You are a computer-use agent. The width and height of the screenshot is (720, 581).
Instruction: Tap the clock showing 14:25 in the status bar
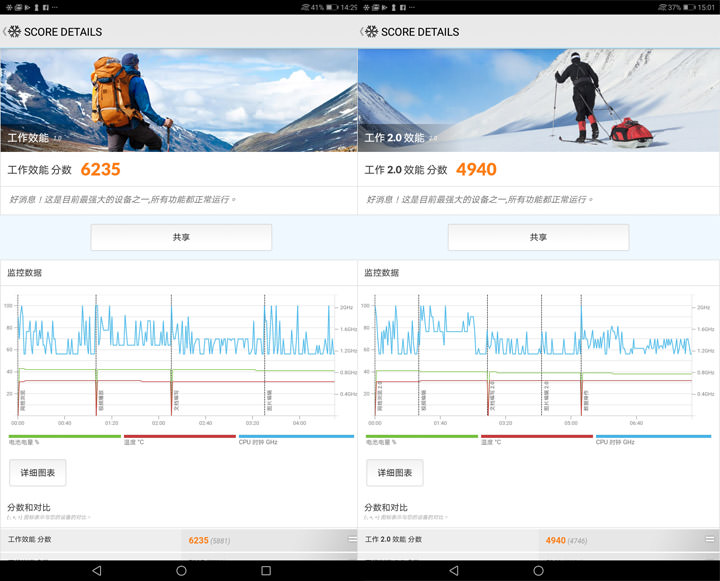(348, 7)
